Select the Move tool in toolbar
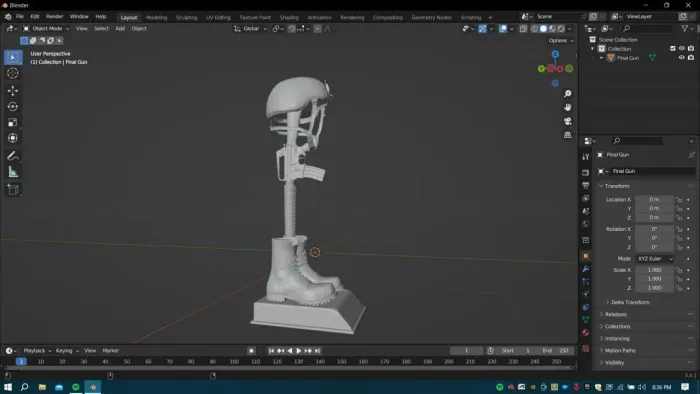700x394 pixels. (x=12, y=91)
